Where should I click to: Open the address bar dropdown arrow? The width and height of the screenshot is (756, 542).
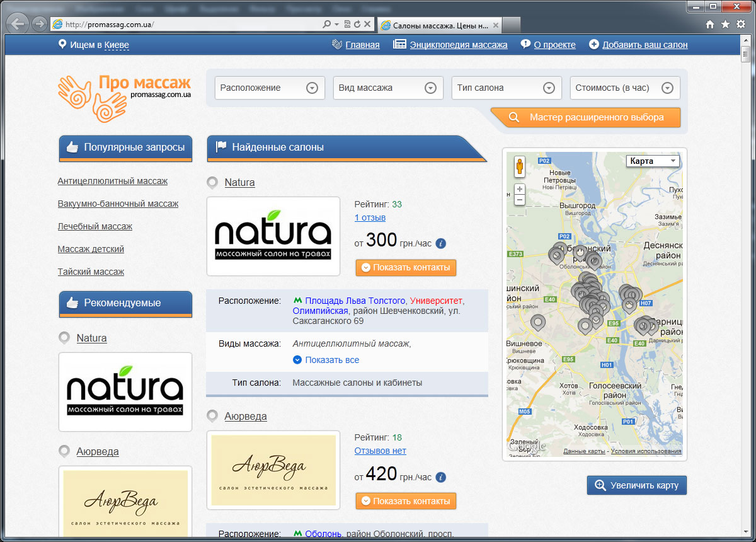tap(337, 25)
